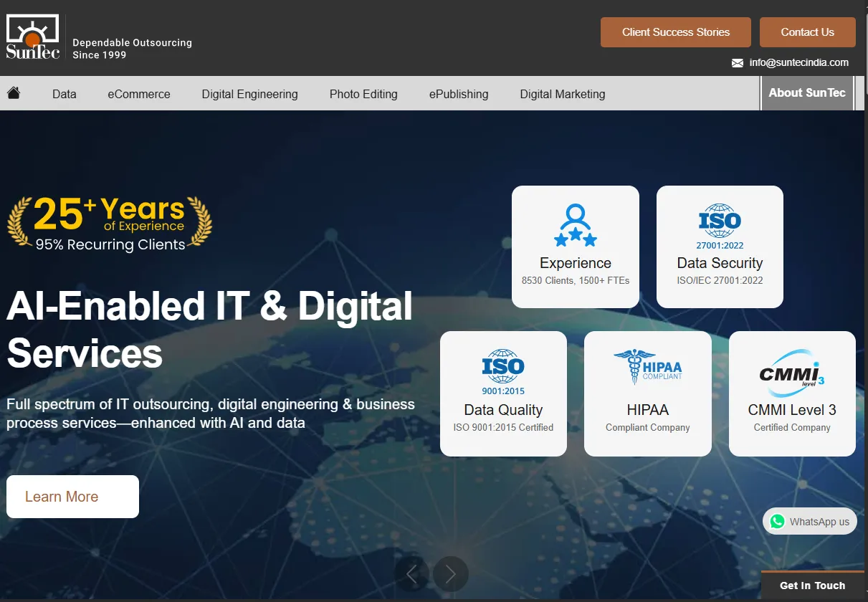The image size is (868, 602).
Task: Click the Client Success Stories button
Action: pyautogui.click(x=675, y=32)
